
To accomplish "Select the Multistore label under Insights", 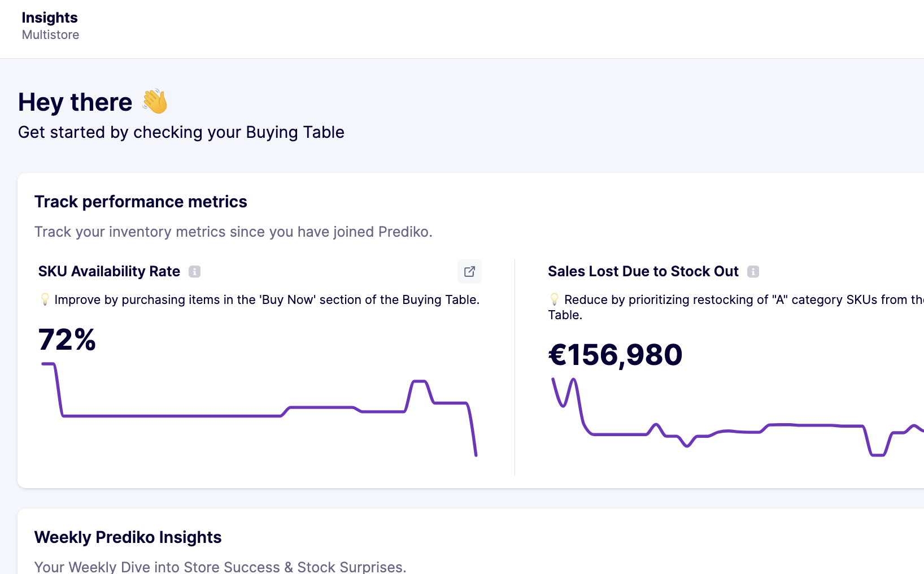I will 50,35.
